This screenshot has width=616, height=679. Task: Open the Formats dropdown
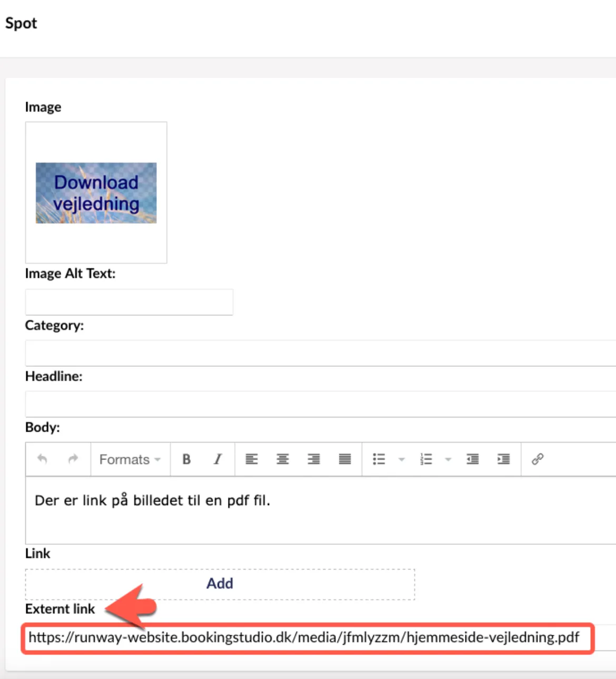tap(130, 460)
